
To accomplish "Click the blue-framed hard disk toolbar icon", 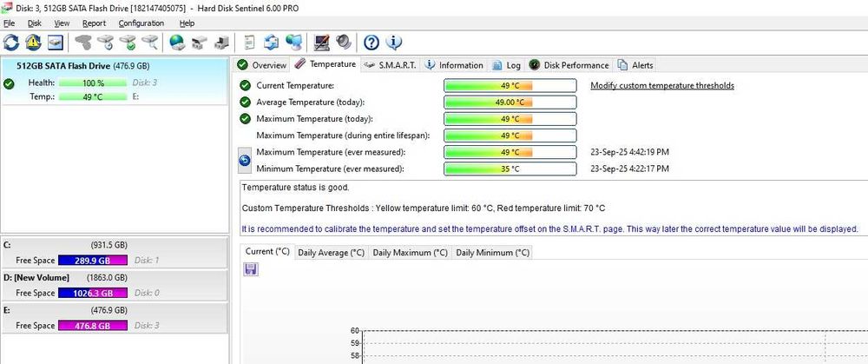I will coord(56,42).
